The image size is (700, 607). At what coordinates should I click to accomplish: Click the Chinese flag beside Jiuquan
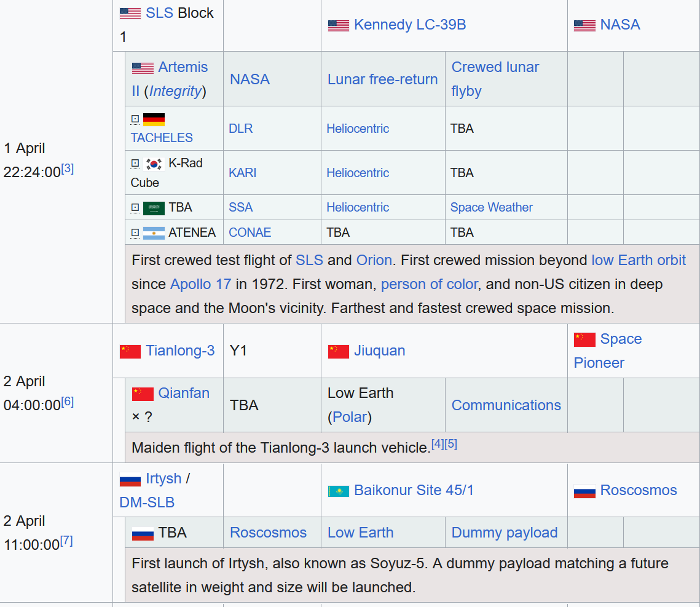pyautogui.click(x=339, y=352)
